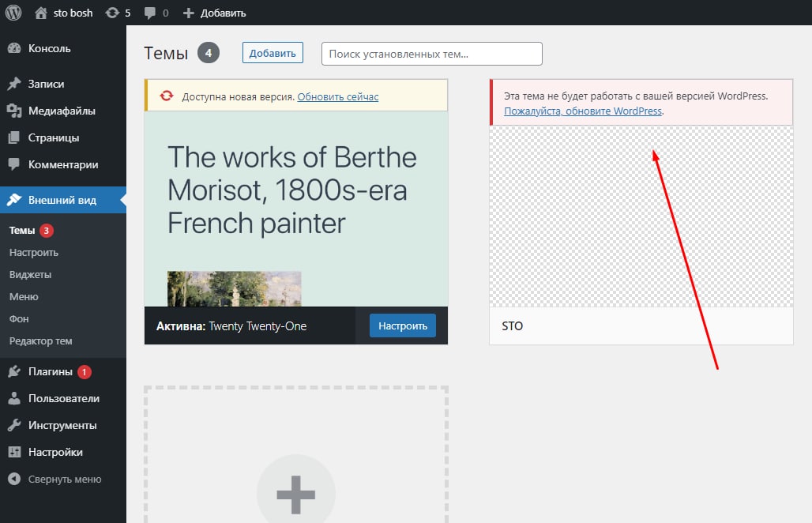Click the Обновить сейчас link
The height and width of the screenshot is (523, 812).
[337, 97]
